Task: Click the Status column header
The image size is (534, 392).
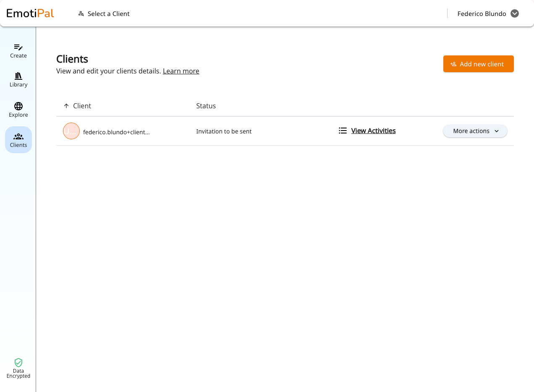Action: 206,106
